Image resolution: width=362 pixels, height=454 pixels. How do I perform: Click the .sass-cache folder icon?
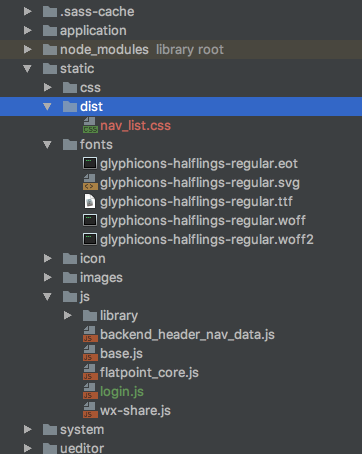(x=50, y=11)
